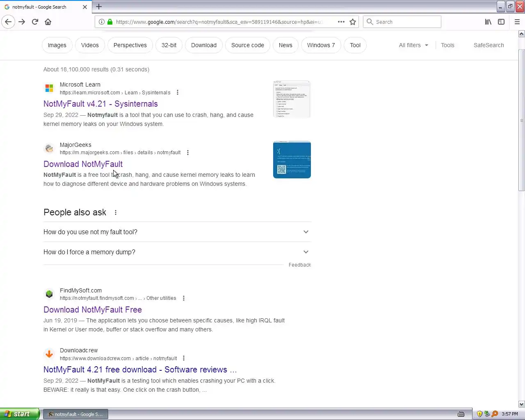Filter results by Videos
The height and width of the screenshot is (420, 525).
[x=90, y=45]
